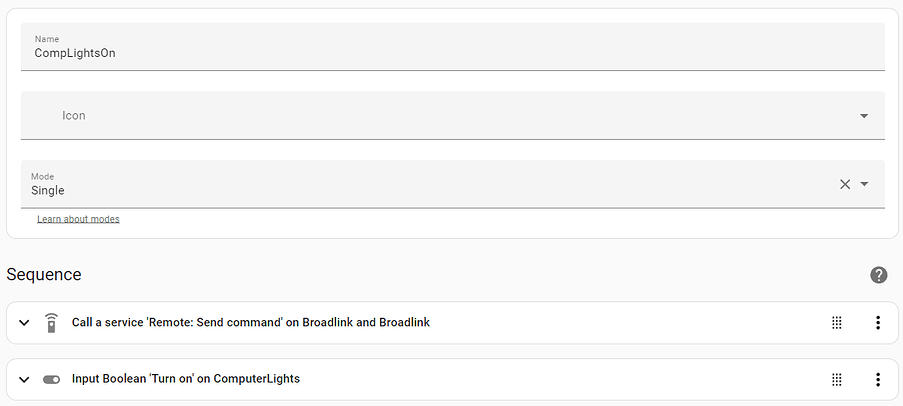The image size is (903, 406).
Task: Click the Mode field showing Single
Action: (x=453, y=184)
